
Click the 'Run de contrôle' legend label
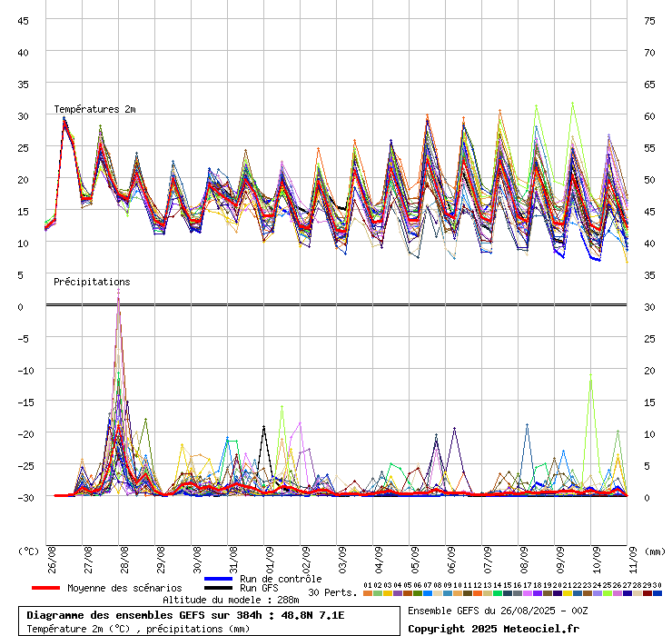click(x=281, y=579)
